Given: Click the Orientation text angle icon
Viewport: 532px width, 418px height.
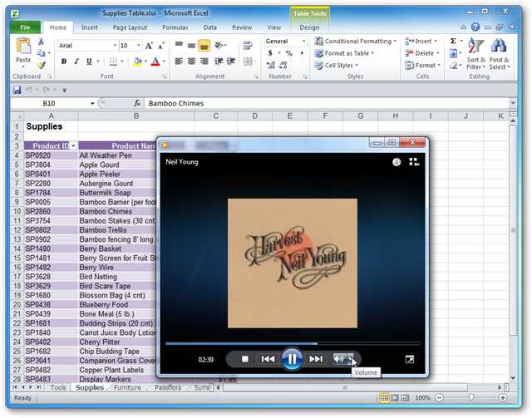Looking at the screenshot, I should click(x=219, y=45).
